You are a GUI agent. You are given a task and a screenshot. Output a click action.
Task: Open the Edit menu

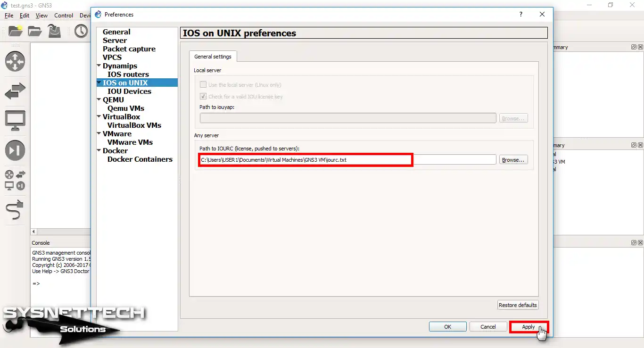point(25,16)
